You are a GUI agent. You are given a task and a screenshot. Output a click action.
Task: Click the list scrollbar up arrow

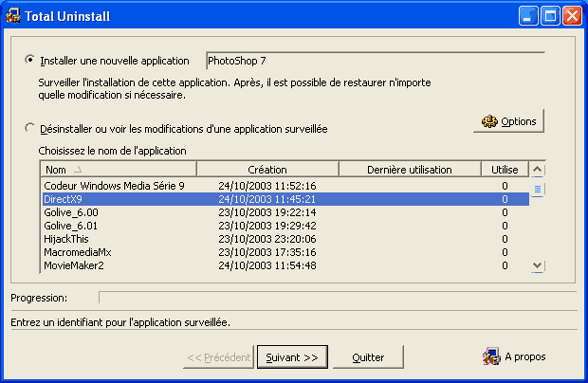point(537,170)
